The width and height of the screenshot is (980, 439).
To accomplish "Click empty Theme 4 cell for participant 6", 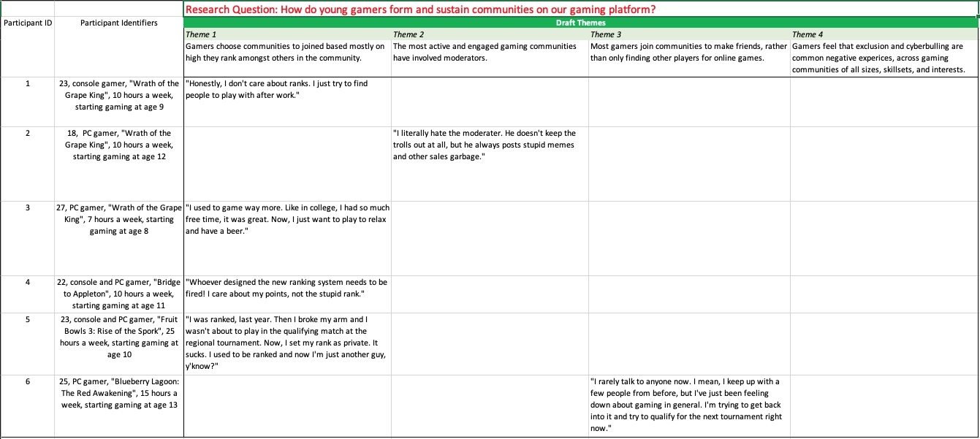I will pyautogui.click(x=884, y=406).
